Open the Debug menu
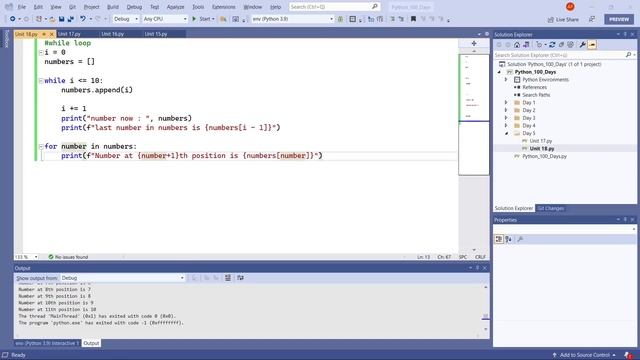640x360 pixels. coord(134,7)
